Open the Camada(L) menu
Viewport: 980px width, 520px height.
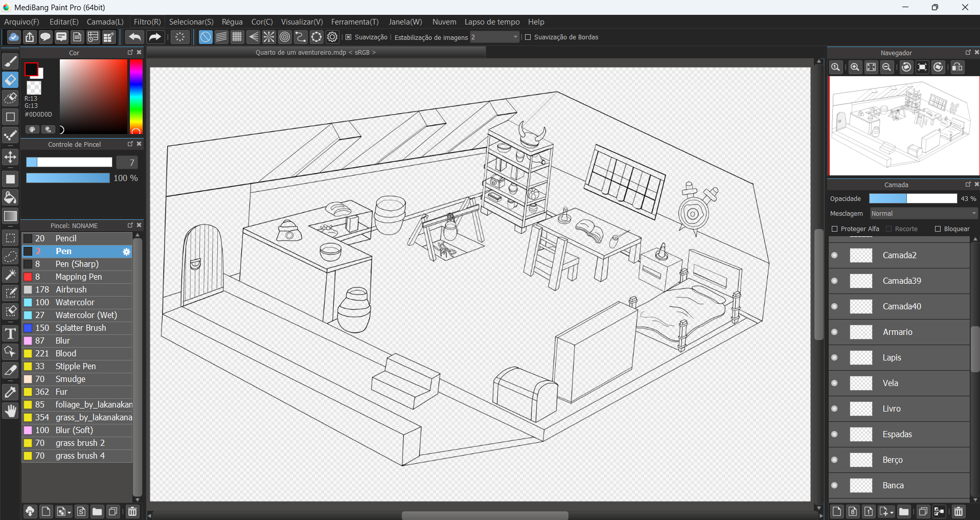click(105, 22)
